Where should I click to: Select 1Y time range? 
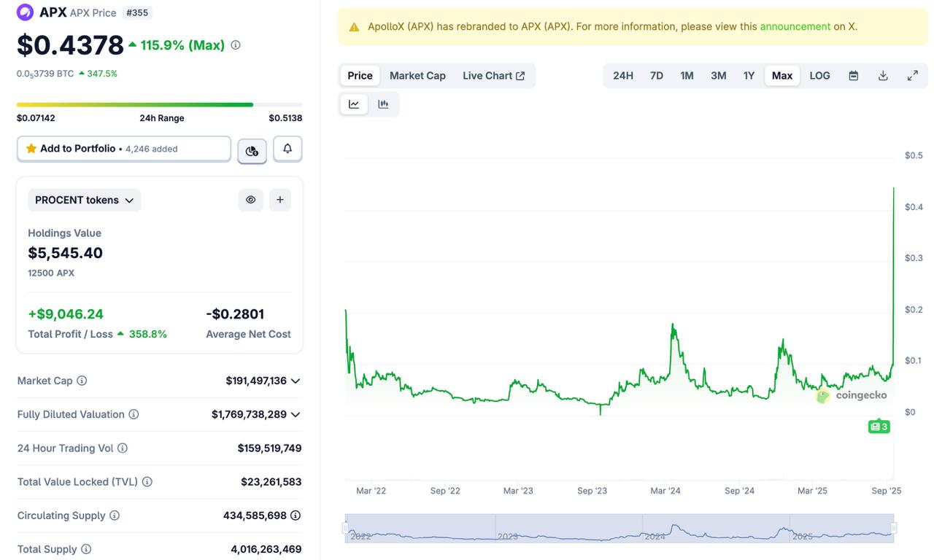pos(749,76)
